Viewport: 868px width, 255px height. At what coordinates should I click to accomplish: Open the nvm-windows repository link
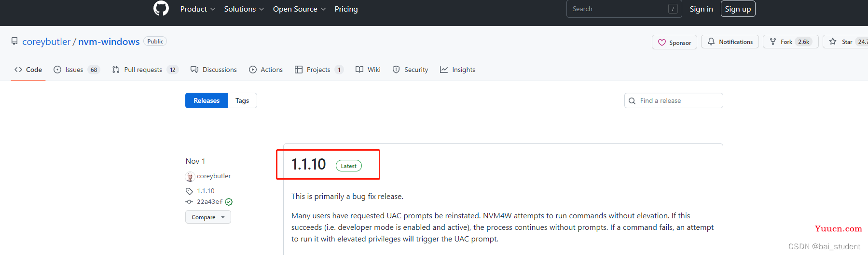[109, 42]
